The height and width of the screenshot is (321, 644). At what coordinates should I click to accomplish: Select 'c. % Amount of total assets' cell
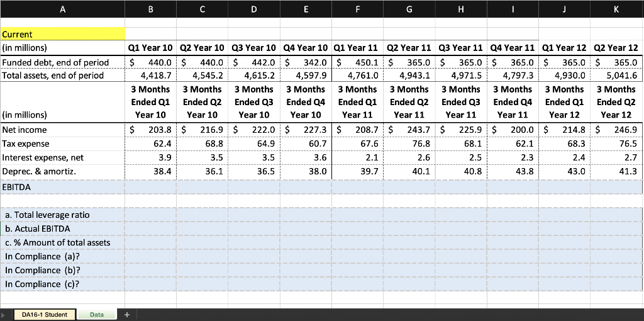62,242
